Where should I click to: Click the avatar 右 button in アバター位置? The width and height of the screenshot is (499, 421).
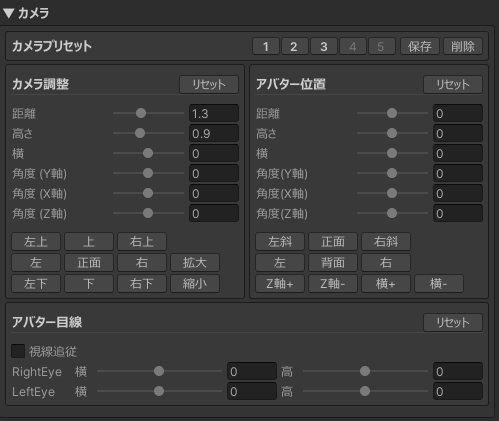(x=386, y=263)
